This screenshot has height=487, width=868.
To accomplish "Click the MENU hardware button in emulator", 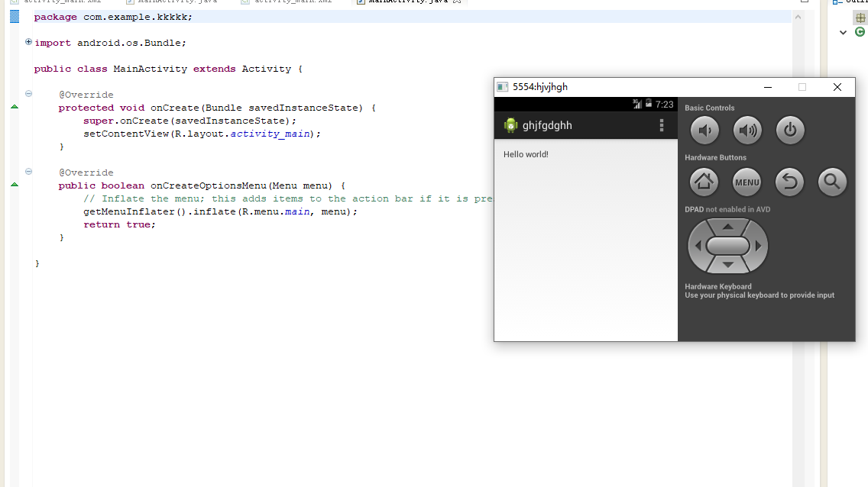I will 747,182.
